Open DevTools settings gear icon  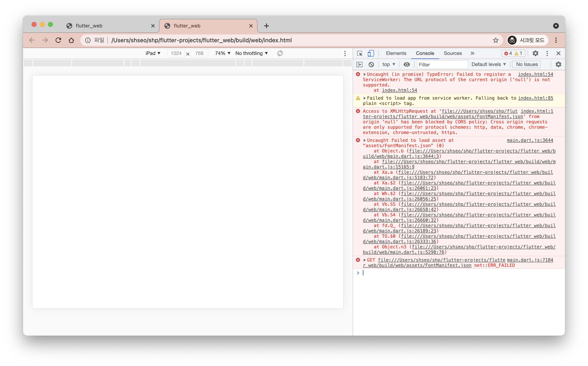pos(535,53)
